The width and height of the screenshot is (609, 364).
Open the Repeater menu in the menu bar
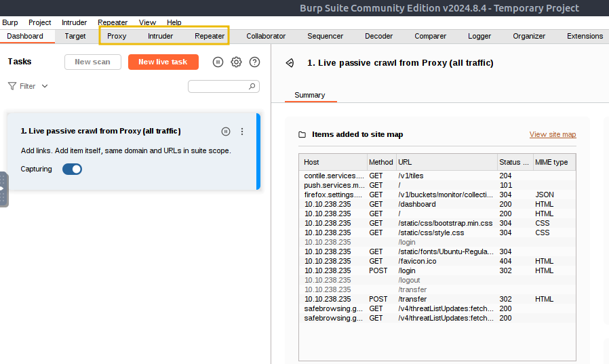click(x=113, y=22)
